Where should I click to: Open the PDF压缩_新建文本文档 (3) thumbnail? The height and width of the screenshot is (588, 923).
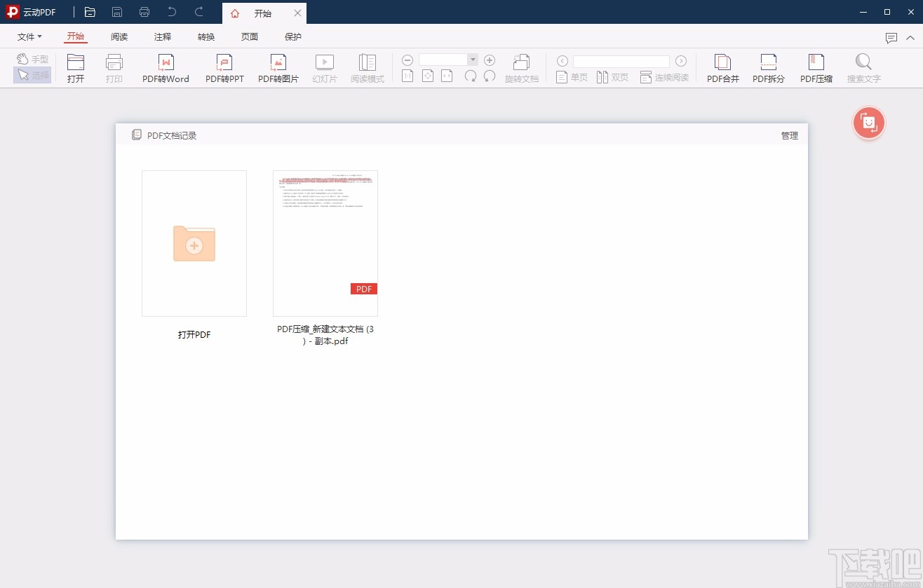(325, 243)
